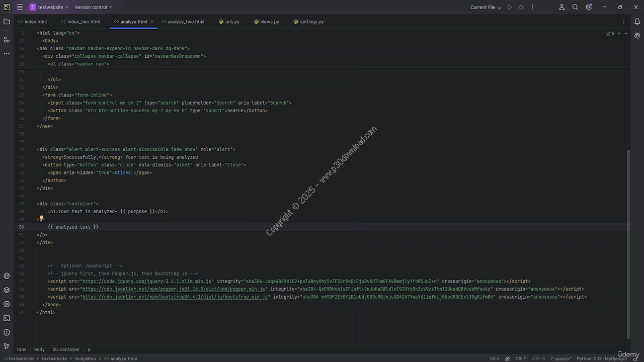Screen dimensions: 644x362
Task: Expand the textwebsite project dropdown
Action: 49,7
